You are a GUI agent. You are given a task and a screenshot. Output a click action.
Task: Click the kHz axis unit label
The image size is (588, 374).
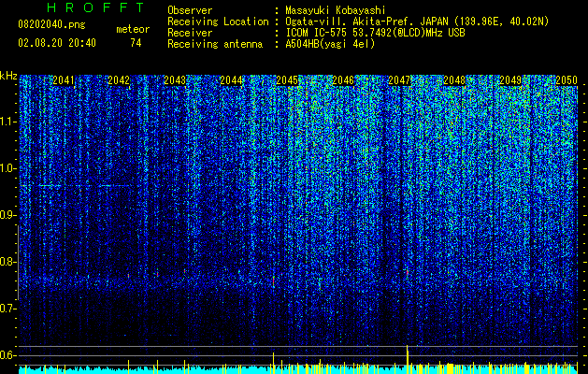point(8,76)
